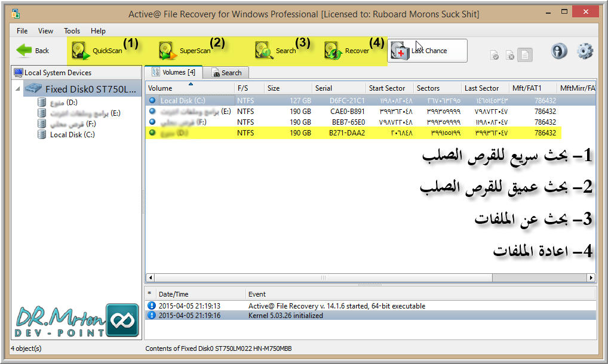Switch to the Volumes [4] tab

coord(173,72)
